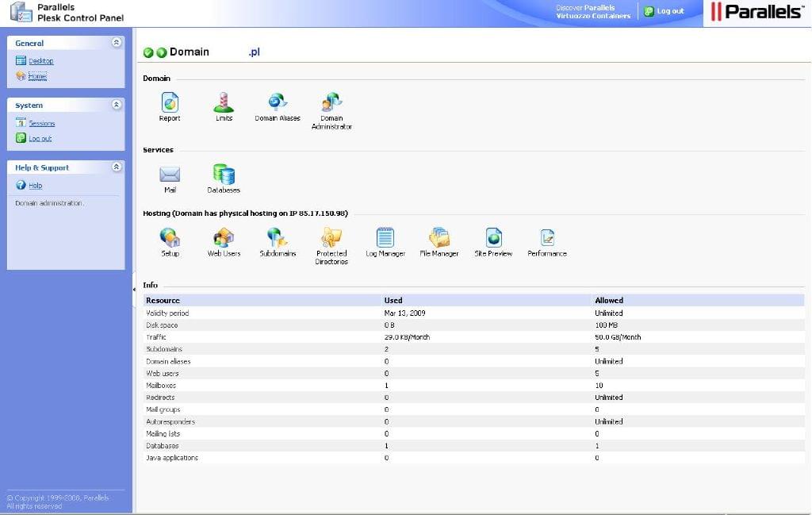Select the Databases row in Info table
This screenshot has width=812, height=515.
474,446
